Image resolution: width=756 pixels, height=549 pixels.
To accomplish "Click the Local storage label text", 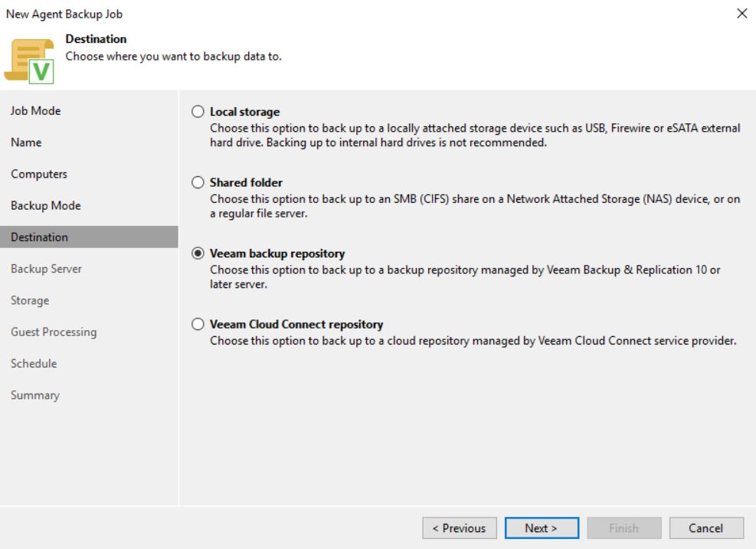I will tap(245, 112).
